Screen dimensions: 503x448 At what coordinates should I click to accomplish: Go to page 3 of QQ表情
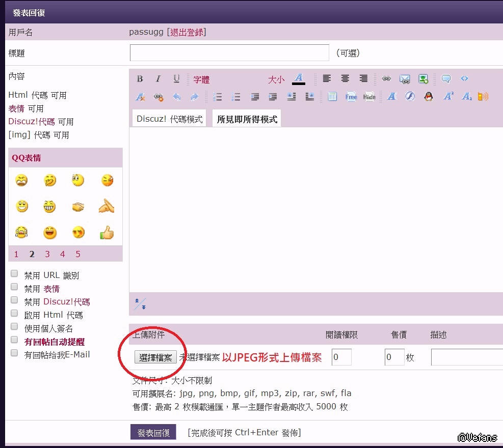pos(47,254)
